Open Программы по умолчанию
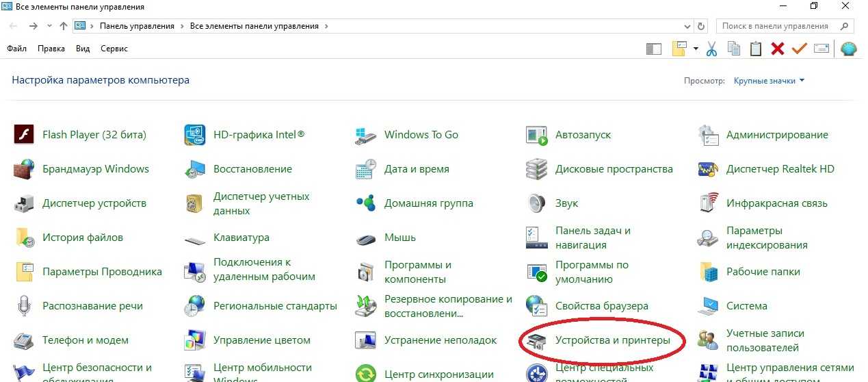Screen dimensions: 868x382 (577, 272)
